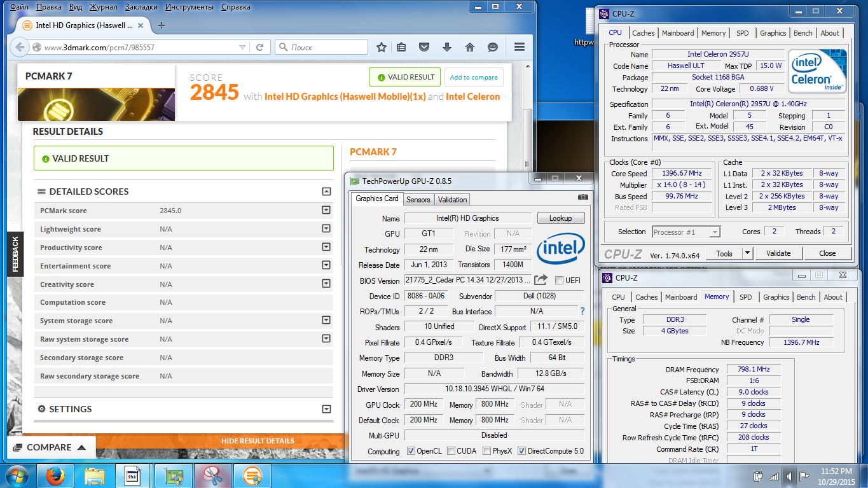Expand the Entertainment score row

click(326, 265)
